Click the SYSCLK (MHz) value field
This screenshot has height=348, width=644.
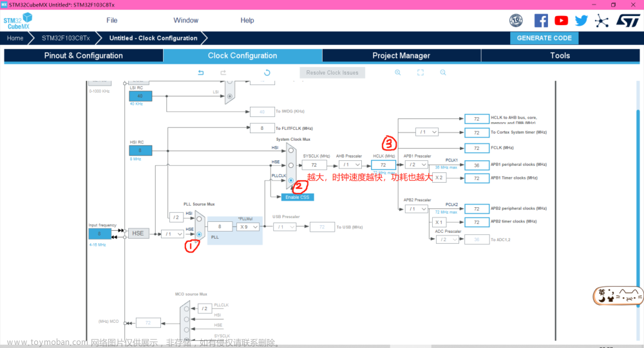coord(314,165)
